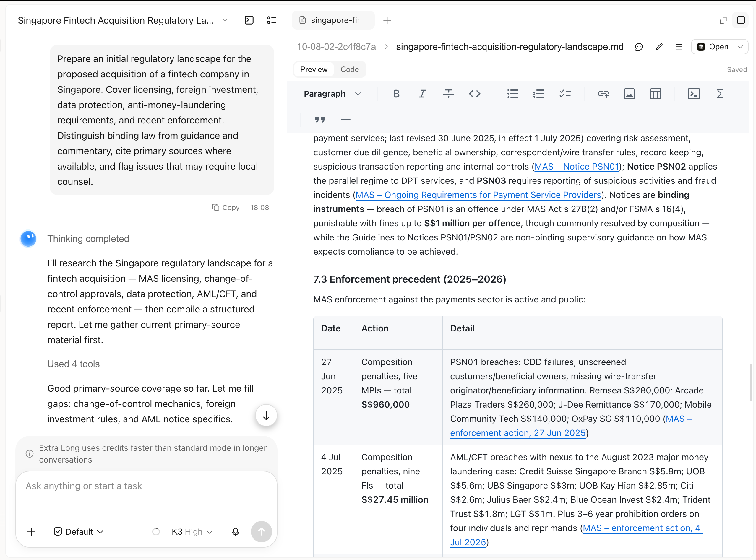
Task: Follow the MAS – Notice PSN01 link
Action: point(577,167)
